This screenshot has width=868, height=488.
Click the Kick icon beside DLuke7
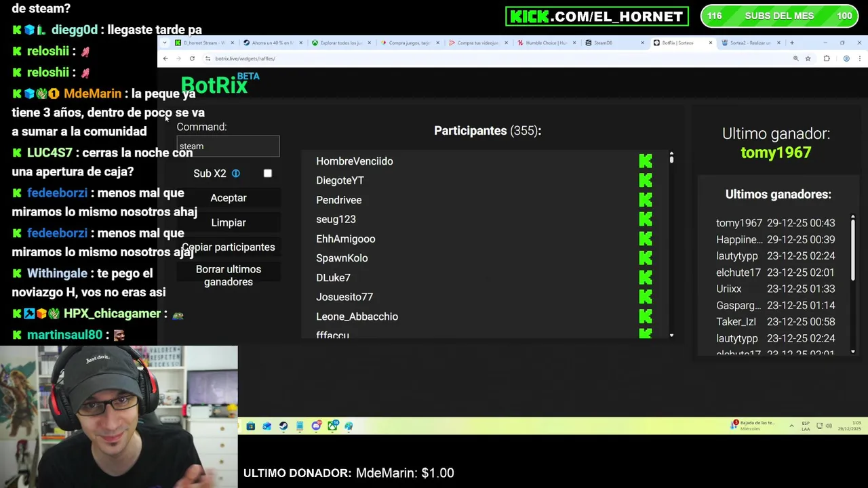click(646, 278)
